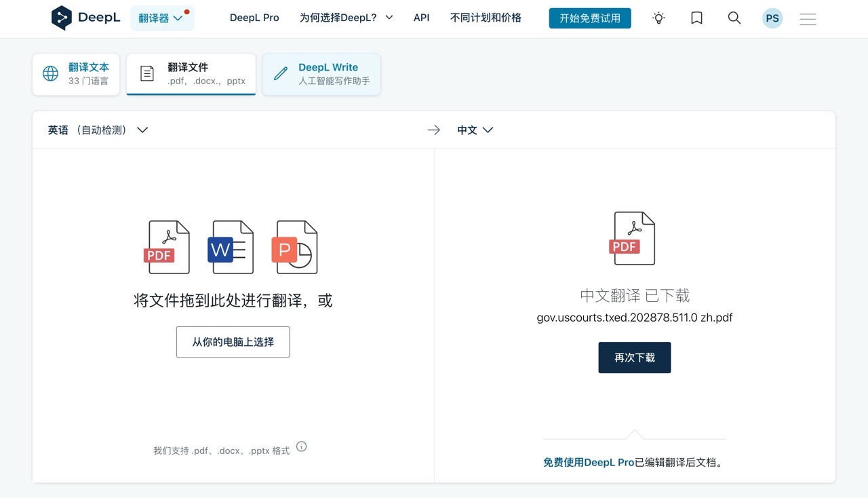Click the 中文翻译 已下载 status text
Viewport: 868px width, 498px height.
coord(635,295)
